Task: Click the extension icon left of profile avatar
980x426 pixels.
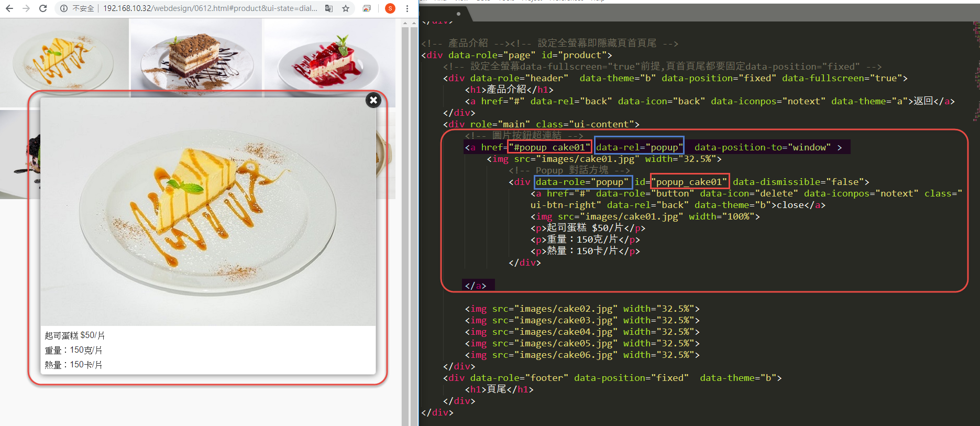Action: coord(367,8)
